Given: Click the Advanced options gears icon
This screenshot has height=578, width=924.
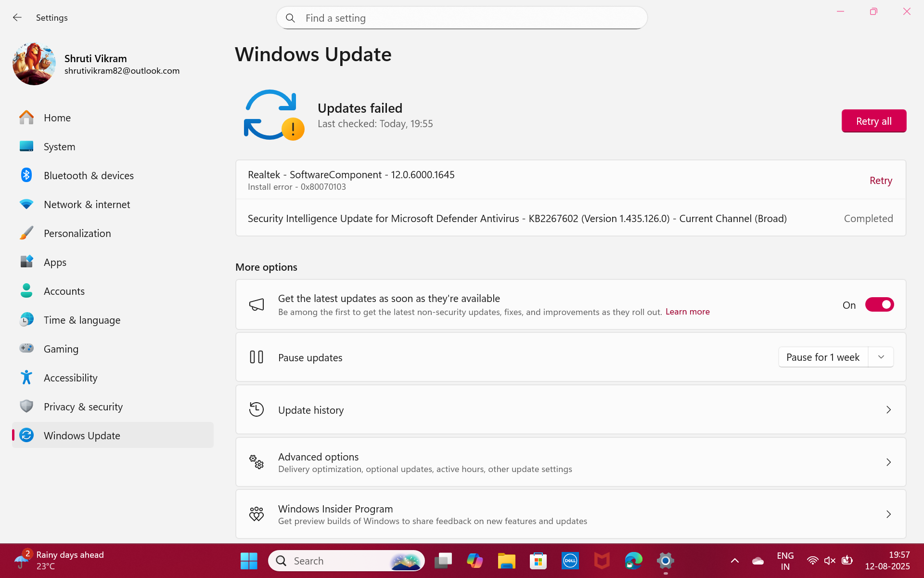Looking at the screenshot, I should 257,462.
